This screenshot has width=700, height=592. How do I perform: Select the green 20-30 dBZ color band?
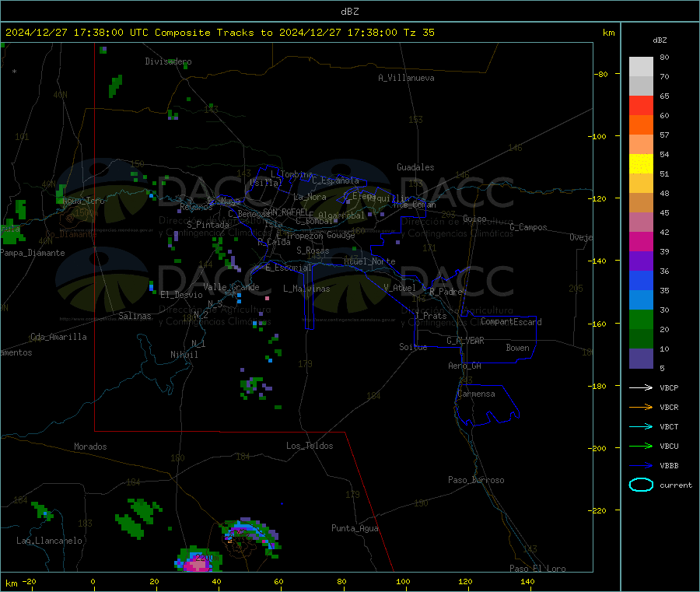click(641, 319)
